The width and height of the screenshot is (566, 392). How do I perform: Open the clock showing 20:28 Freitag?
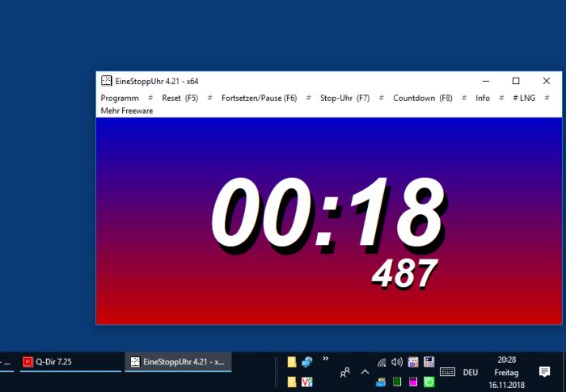(x=506, y=372)
